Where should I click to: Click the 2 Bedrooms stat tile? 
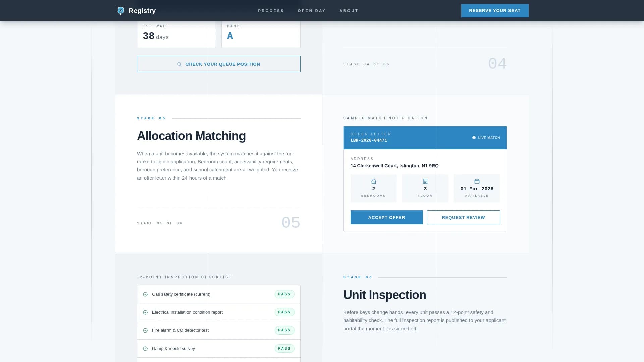[374, 188]
